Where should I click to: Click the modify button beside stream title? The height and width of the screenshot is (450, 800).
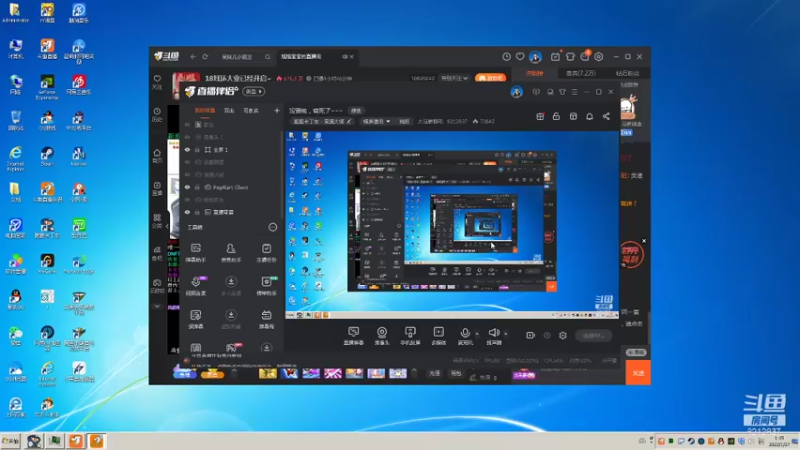356,110
